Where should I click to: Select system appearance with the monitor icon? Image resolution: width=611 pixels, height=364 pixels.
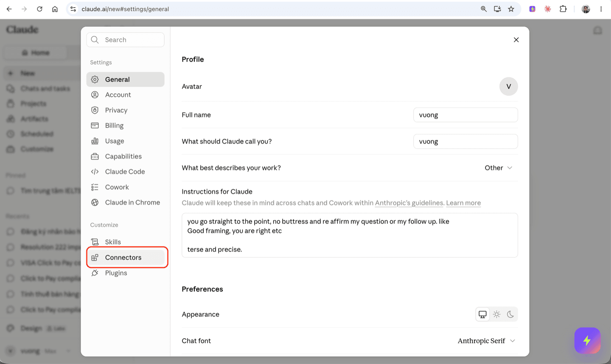483,314
